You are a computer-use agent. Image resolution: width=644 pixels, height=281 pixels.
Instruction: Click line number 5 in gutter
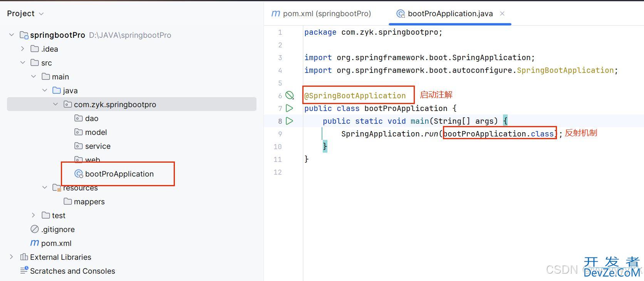[x=280, y=83]
